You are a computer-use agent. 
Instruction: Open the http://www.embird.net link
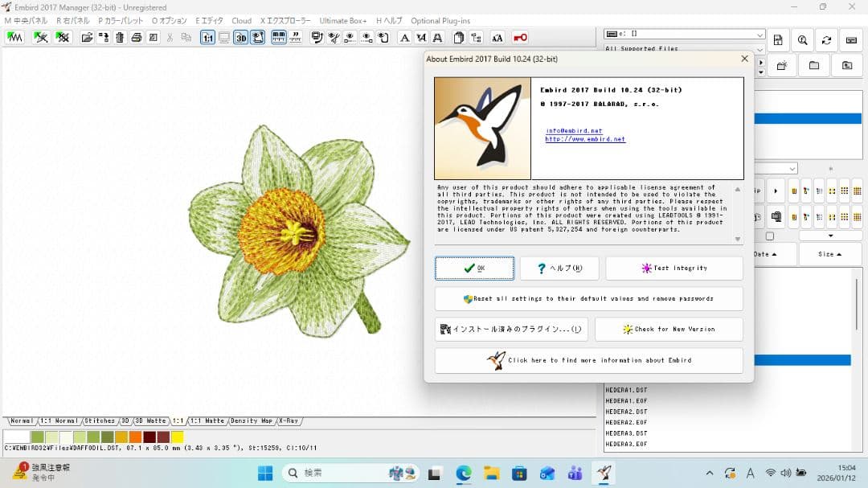(x=584, y=139)
